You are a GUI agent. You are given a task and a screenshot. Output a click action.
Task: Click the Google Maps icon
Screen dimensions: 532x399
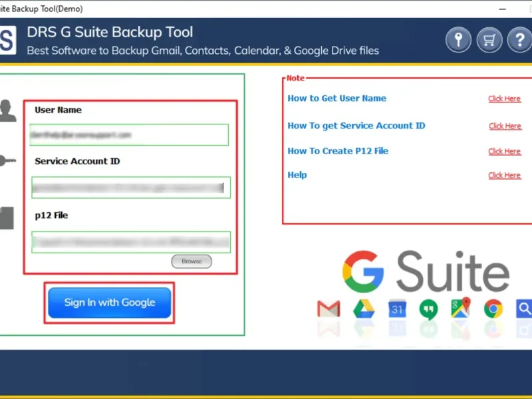(460, 308)
